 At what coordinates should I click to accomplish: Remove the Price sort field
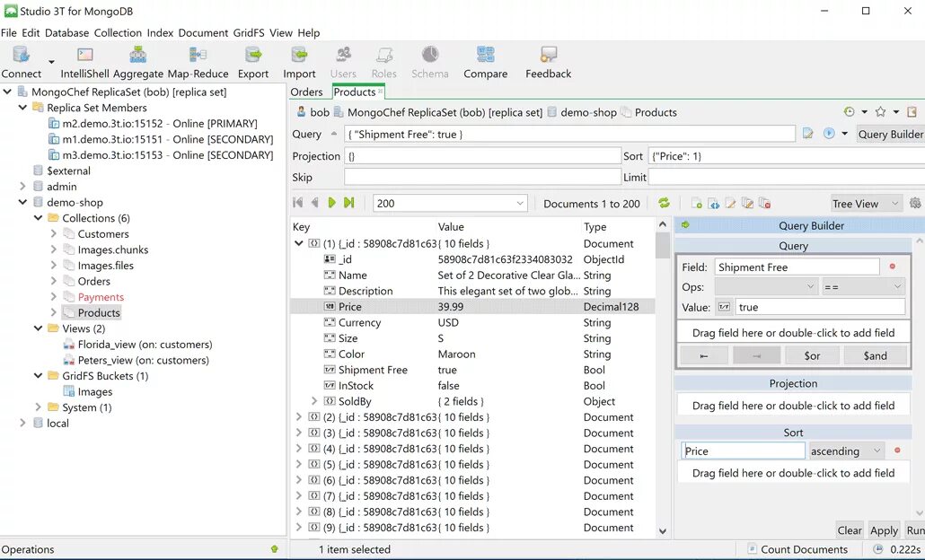897,451
